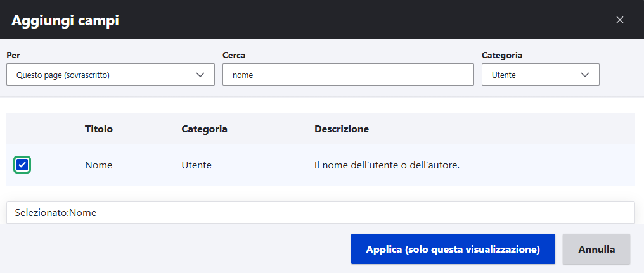Viewport: 644px width, 273px height.
Task: Click the Cerca label above search box
Action: click(x=234, y=55)
